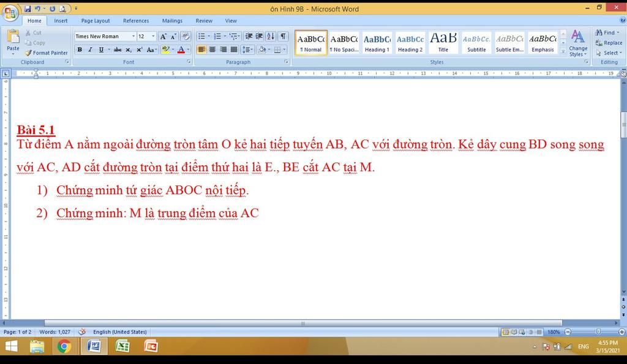Use Format Painter brush
This screenshot has height=364, width=627.
(47, 53)
